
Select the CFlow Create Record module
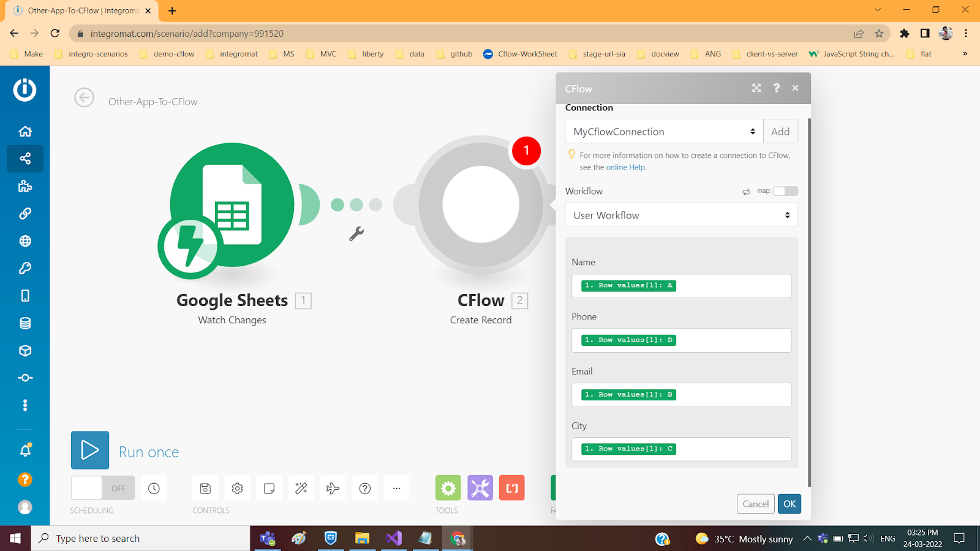click(x=481, y=204)
